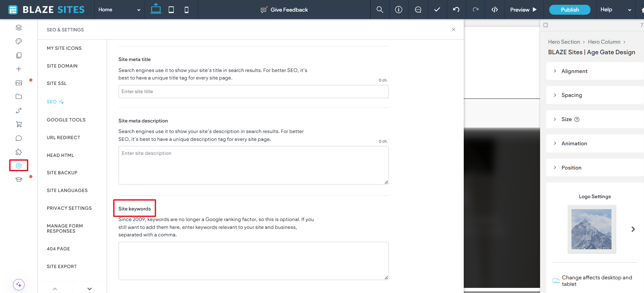The image size is (644, 293).
Task: Open Site SSL settings
Action: pyautogui.click(x=57, y=83)
